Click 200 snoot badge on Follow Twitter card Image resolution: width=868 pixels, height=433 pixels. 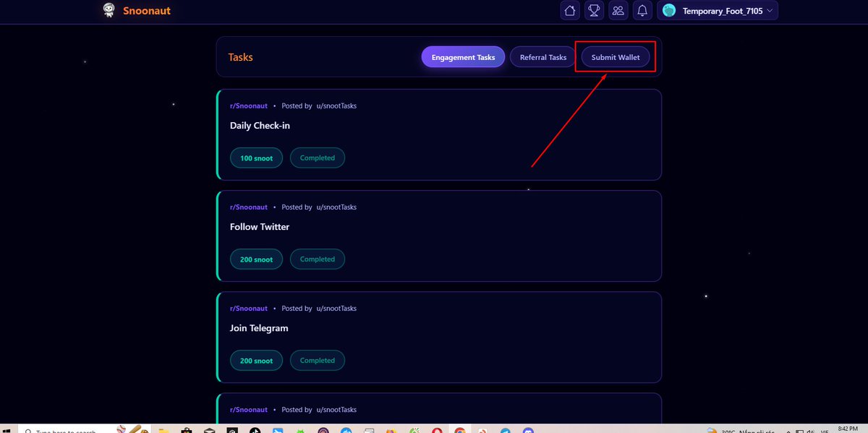(x=256, y=259)
